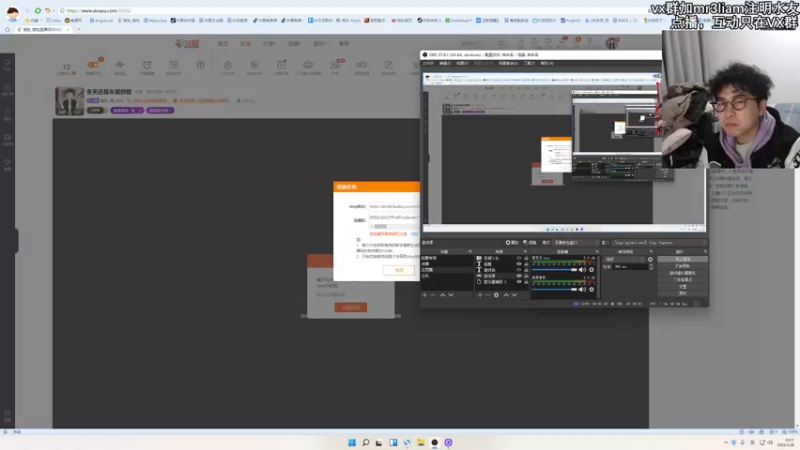Open 文件 menu in OBS menu bar

[428, 63]
